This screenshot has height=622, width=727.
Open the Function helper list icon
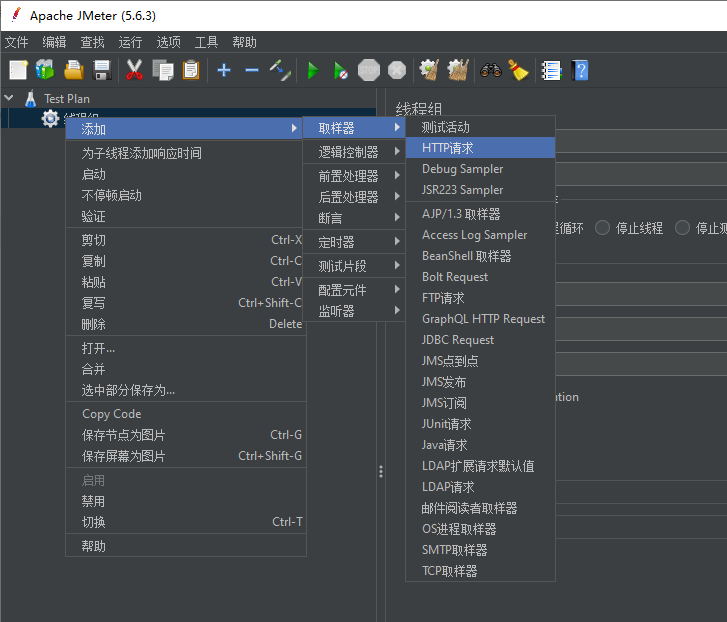(x=551, y=70)
